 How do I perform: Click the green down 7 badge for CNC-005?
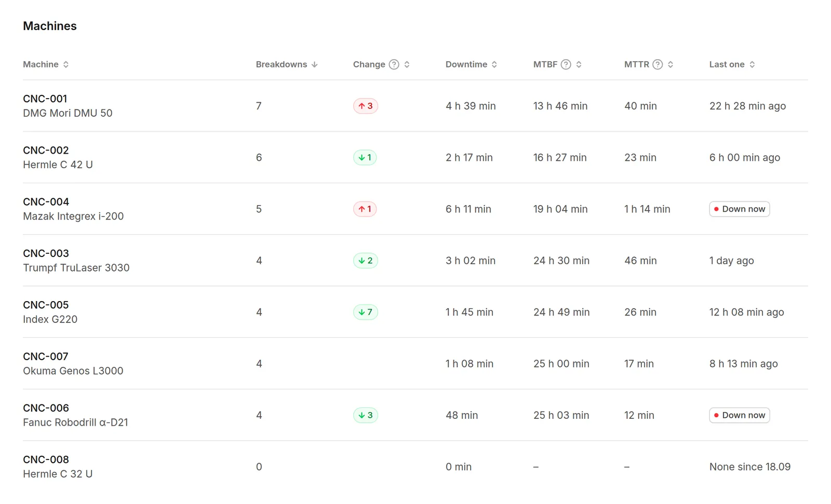(366, 312)
